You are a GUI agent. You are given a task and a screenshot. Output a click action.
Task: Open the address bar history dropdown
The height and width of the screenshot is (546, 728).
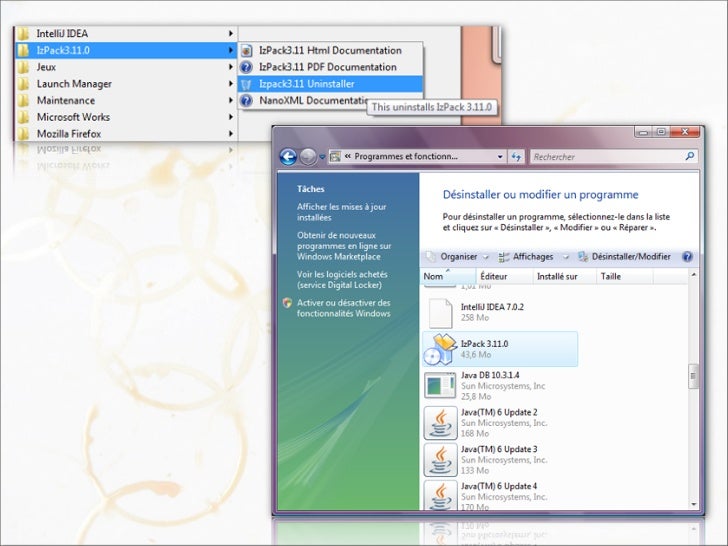point(500,157)
